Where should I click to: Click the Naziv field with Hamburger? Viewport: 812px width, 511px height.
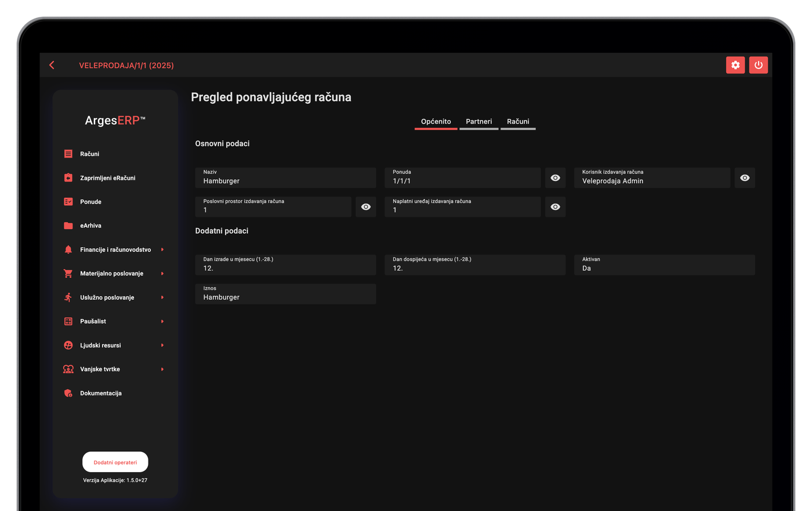pos(286,178)
